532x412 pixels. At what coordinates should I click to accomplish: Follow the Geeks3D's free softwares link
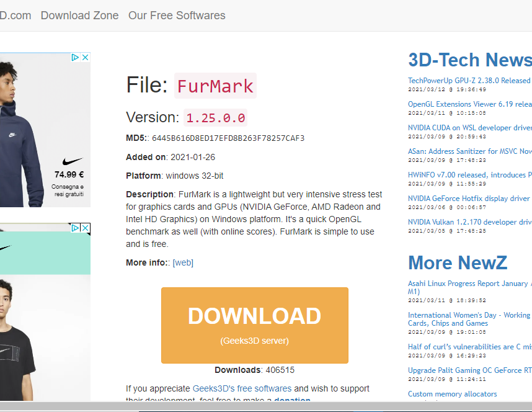(242, 388)
